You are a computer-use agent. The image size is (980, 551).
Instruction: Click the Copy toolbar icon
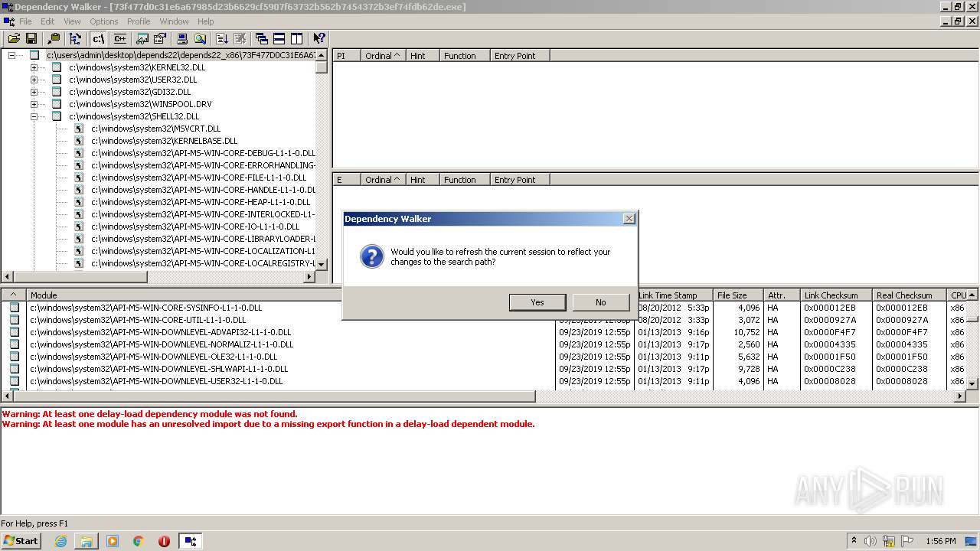54,38
